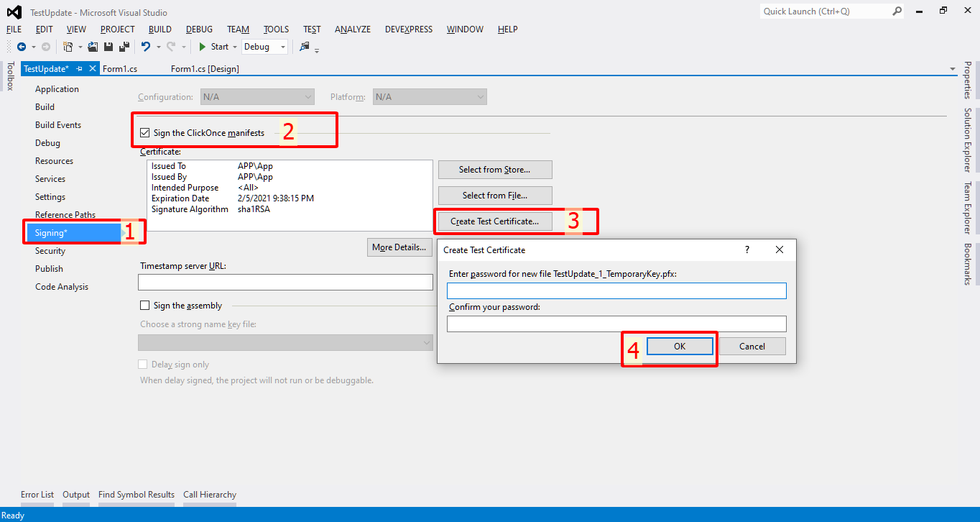Open the Solution Explorer side tab
980x522 pixels.
(968, 140)
